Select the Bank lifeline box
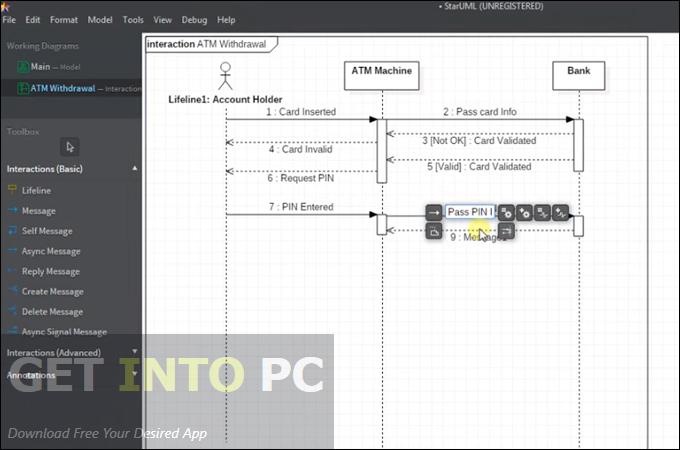This screenshot has height=450, width=680. pyautogui.click(x=579, y=76)
